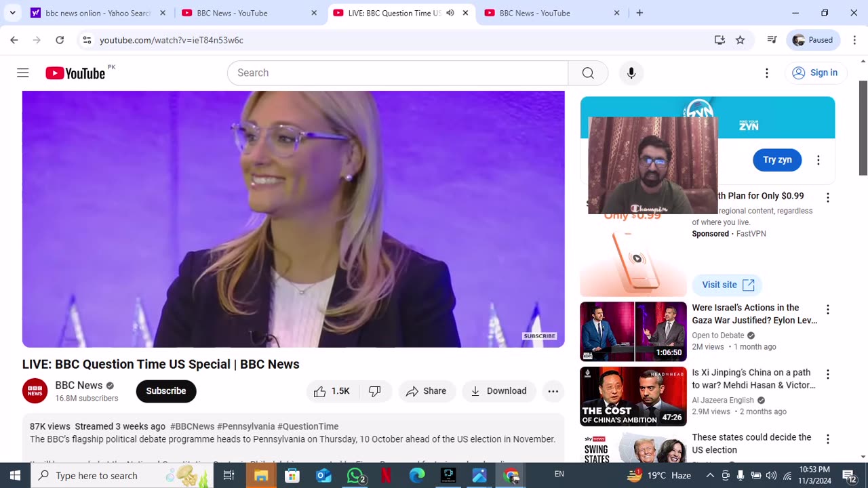Click the Download button
This screenshot has width=868, height=488.
[499, 391]
